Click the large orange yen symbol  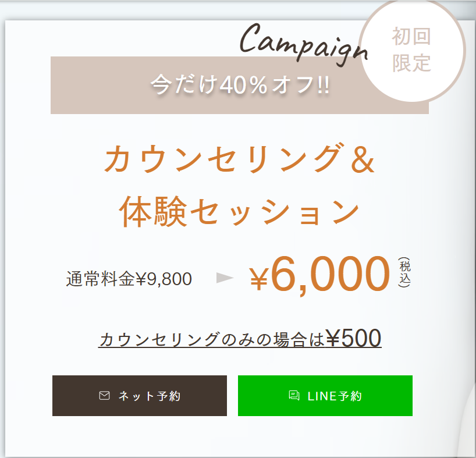[258, 280]
